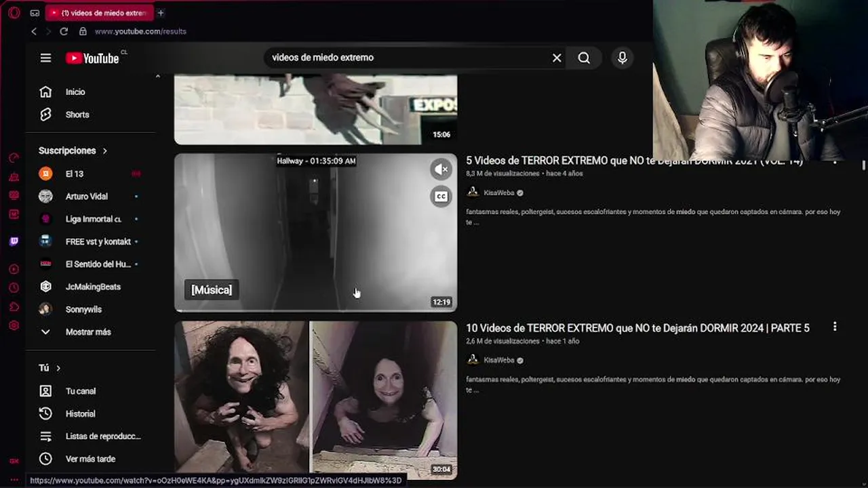
Task: Play the hallway preview thumbnail
Action: 315,232
